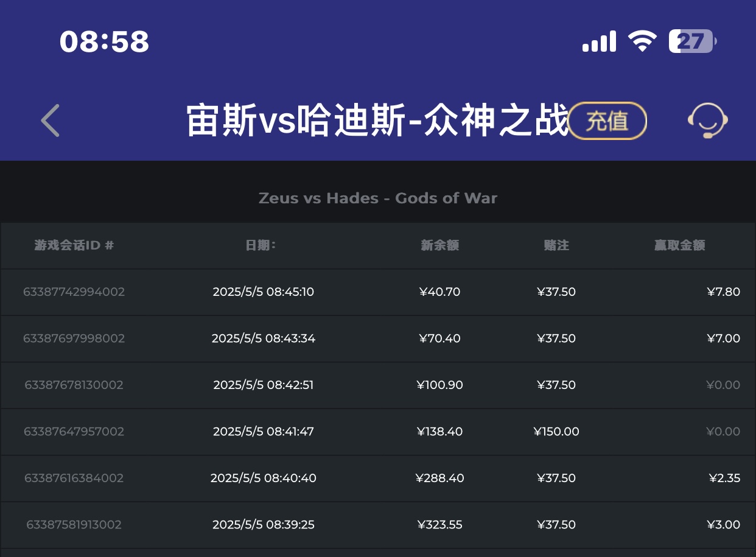Tap the 新余额 column header
The height and width of the screenshot is (557, 756).
point(439,245)
